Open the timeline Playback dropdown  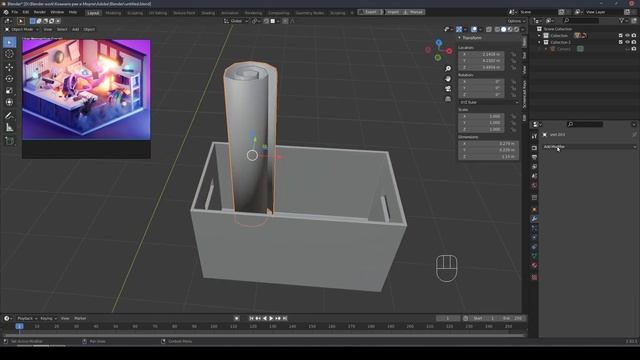click(27, 318)
